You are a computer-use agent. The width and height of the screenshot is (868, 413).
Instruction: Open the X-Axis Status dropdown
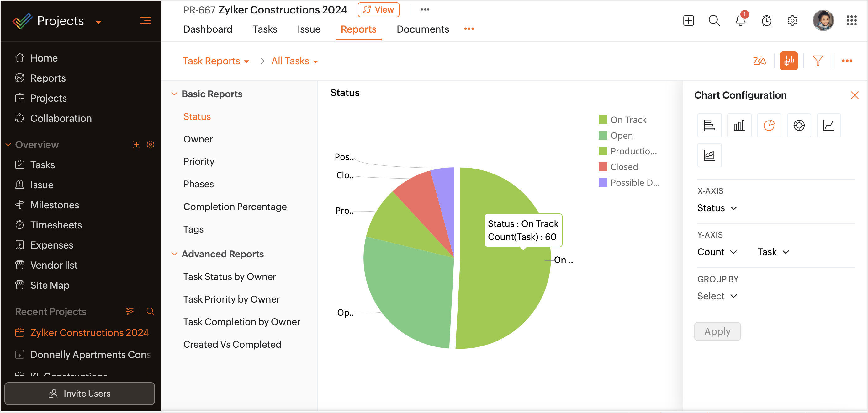coord(717,208)
